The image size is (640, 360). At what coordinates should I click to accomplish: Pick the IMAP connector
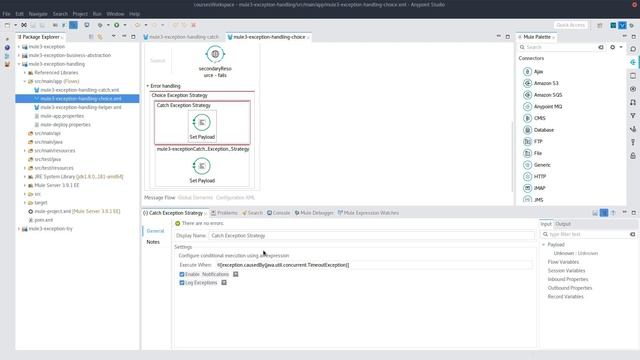534,188
